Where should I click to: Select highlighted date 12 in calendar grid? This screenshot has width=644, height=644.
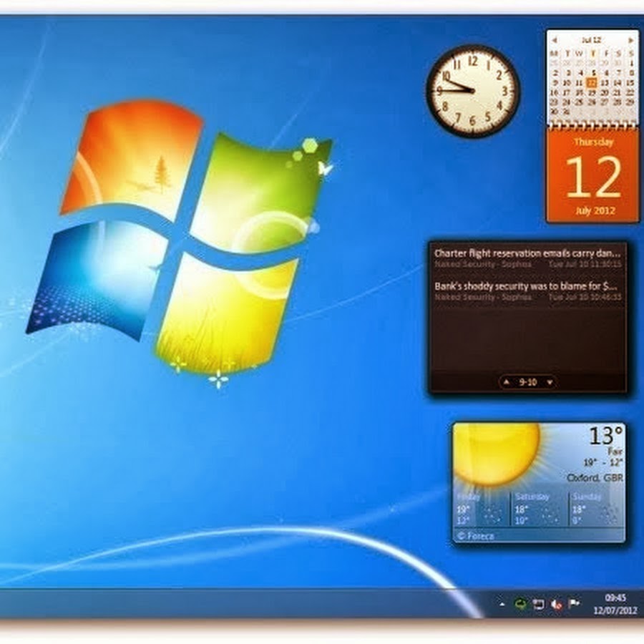tap(592, 82)
